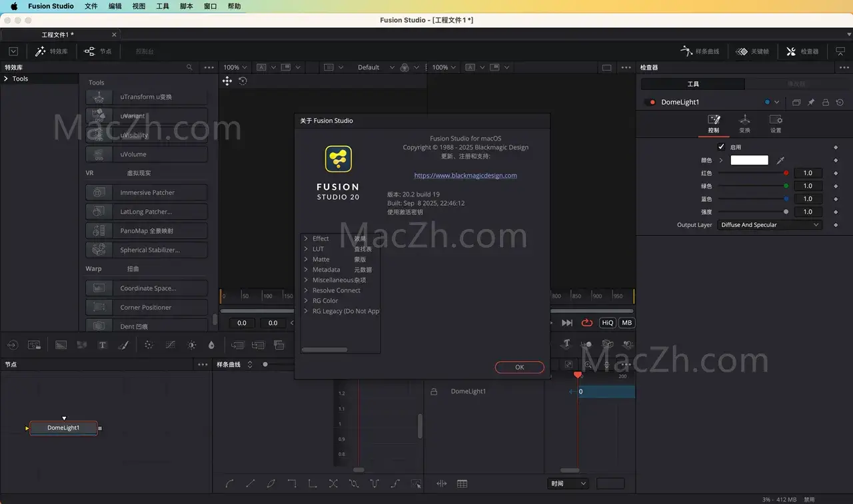Select the uVolume tool
Image resolution: width=853 pixels, height=504 pixels.
147,154
